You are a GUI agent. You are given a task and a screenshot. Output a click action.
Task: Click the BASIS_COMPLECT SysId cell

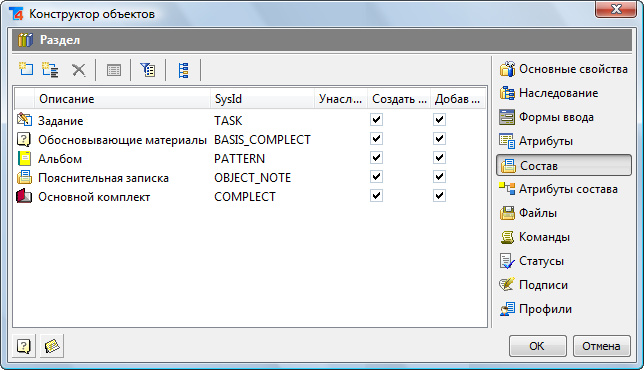pos(262,140)
